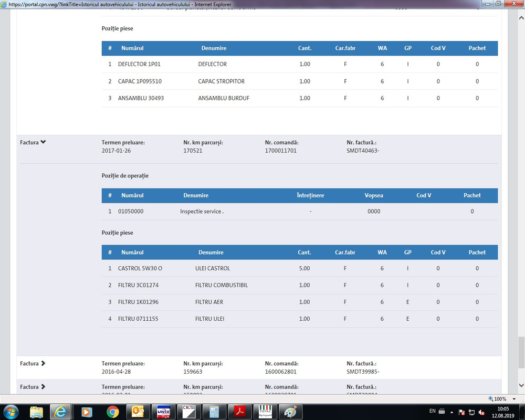Open the network status tray icon
The height and width of the screenshot is (420, 525).
[x=472, y=412]
